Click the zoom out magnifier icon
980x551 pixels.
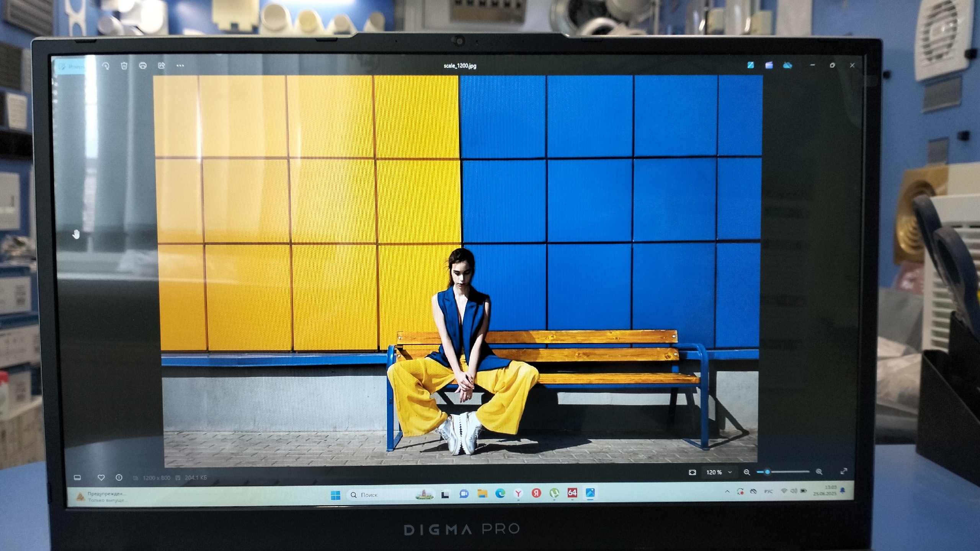coord(746,473)
